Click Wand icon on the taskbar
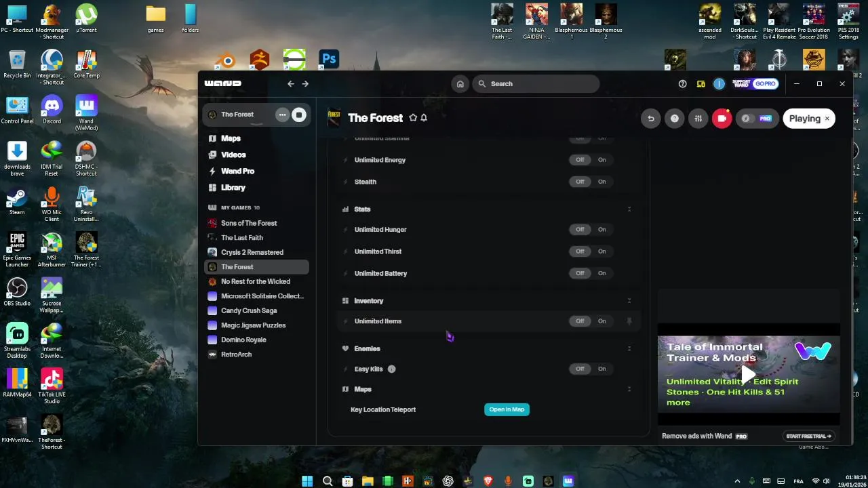868x488 pixels. tap(568, 481)
